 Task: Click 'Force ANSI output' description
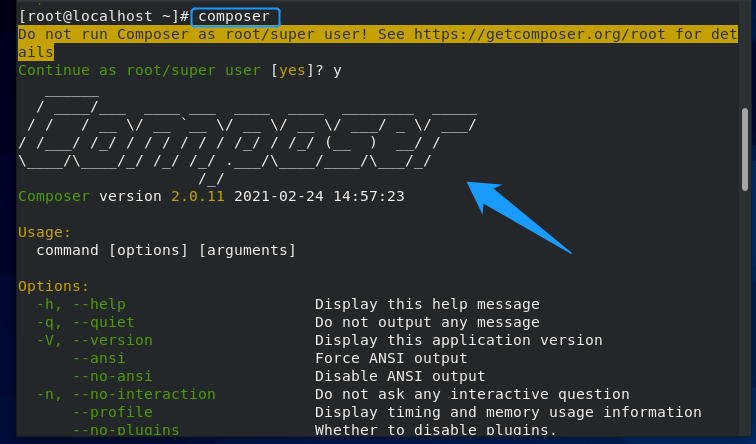pyautogui.click(x=391, y=358)
